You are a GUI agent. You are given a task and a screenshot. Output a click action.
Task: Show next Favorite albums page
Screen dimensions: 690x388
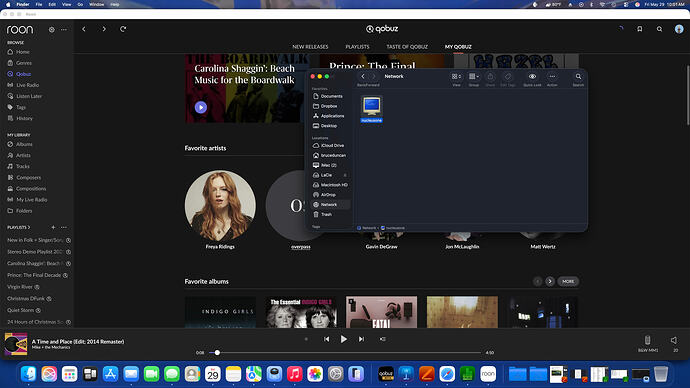(550, 281)
